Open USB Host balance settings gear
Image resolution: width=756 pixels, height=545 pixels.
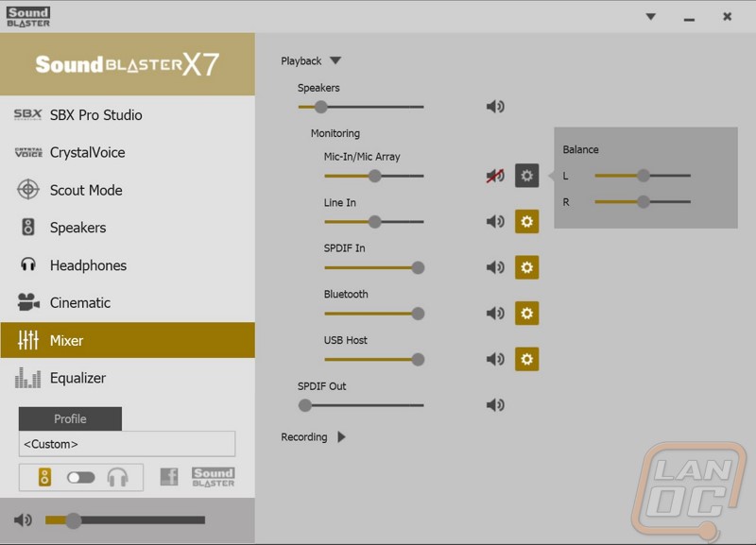[x=527, y=359]
